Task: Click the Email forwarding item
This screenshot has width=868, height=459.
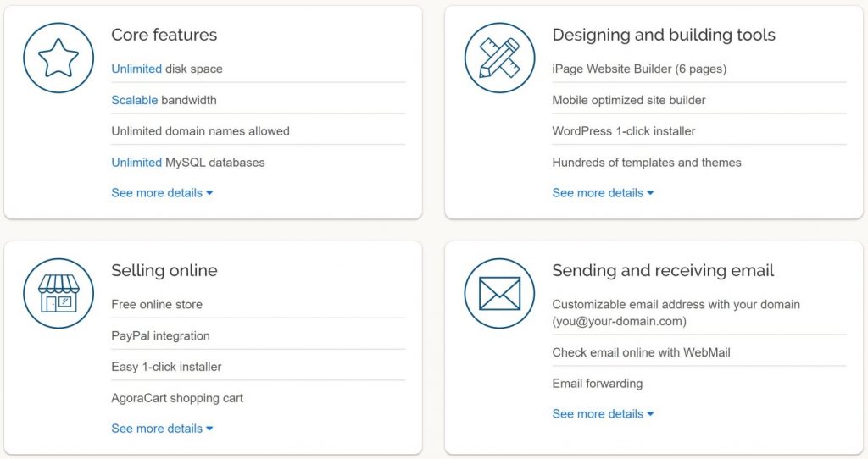Action: pyautogui.click(x=598, y=384)
